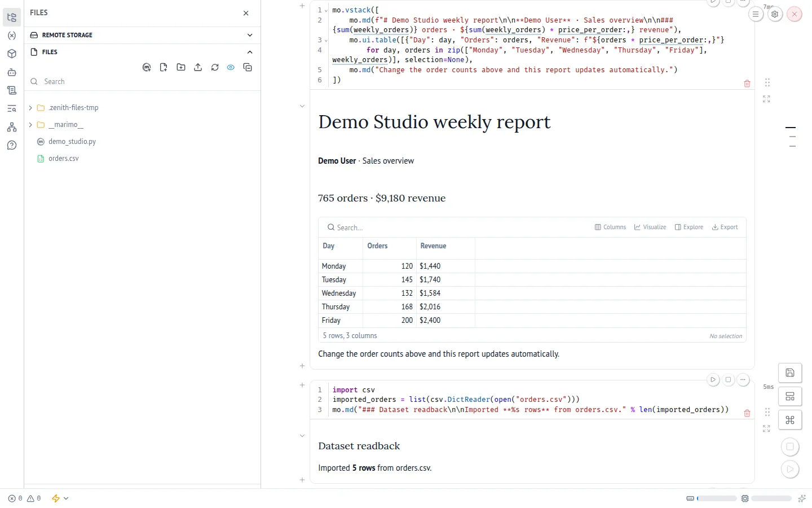Open the Variables panel in the sidebar
The height and width of the screenshot is (508, 812).
click(12, 36)
